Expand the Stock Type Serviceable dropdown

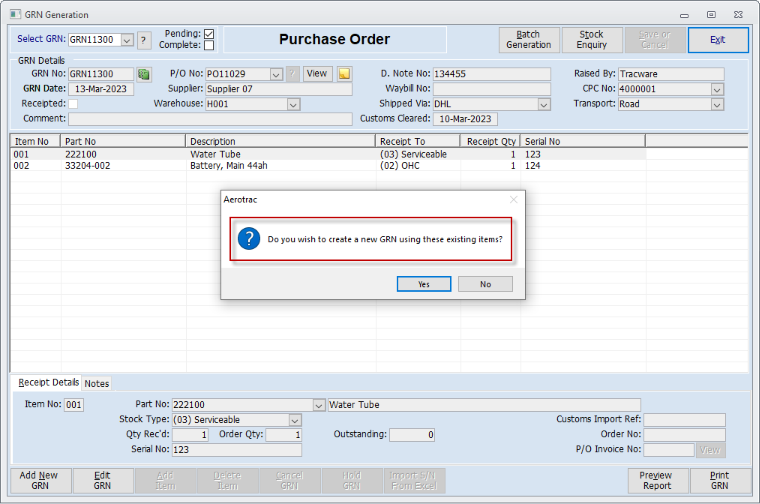point(295,420)
